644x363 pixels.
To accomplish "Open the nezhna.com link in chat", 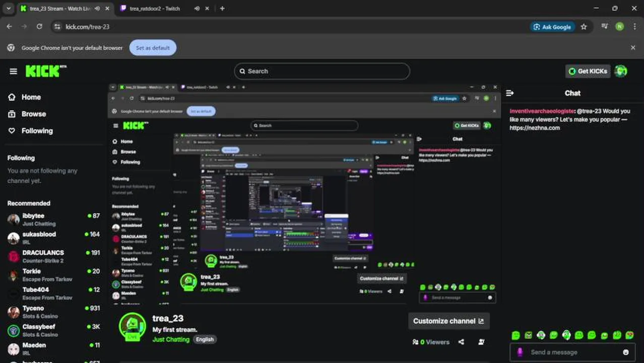I will click(x=535, y=128).
